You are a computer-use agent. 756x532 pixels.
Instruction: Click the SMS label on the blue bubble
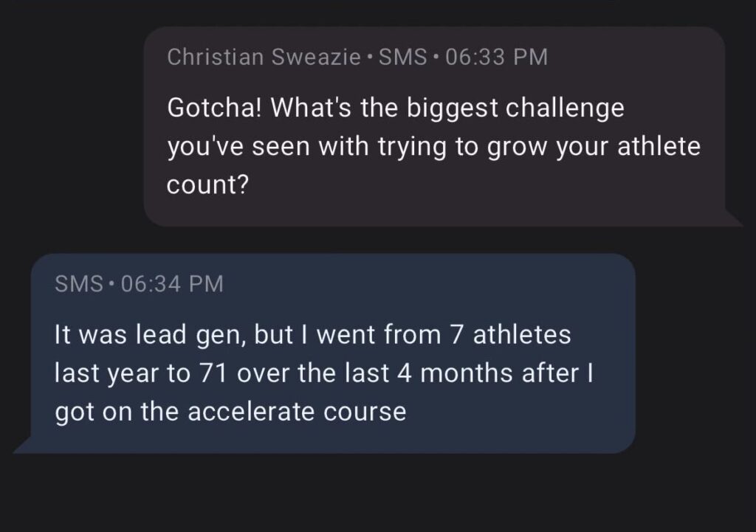[x=78, y=283]
